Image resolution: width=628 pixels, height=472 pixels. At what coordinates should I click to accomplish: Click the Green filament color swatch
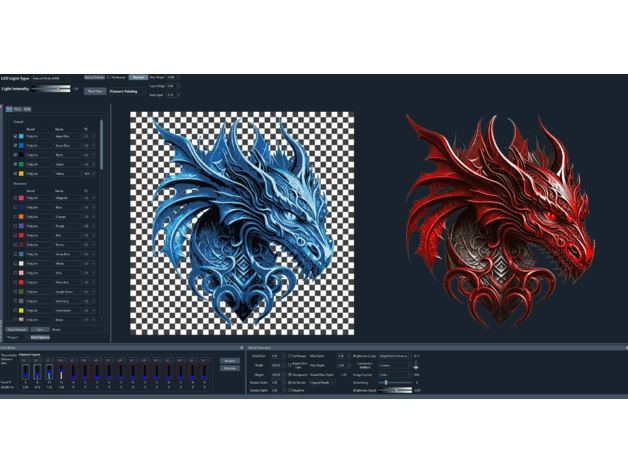(x=21, y=164)
